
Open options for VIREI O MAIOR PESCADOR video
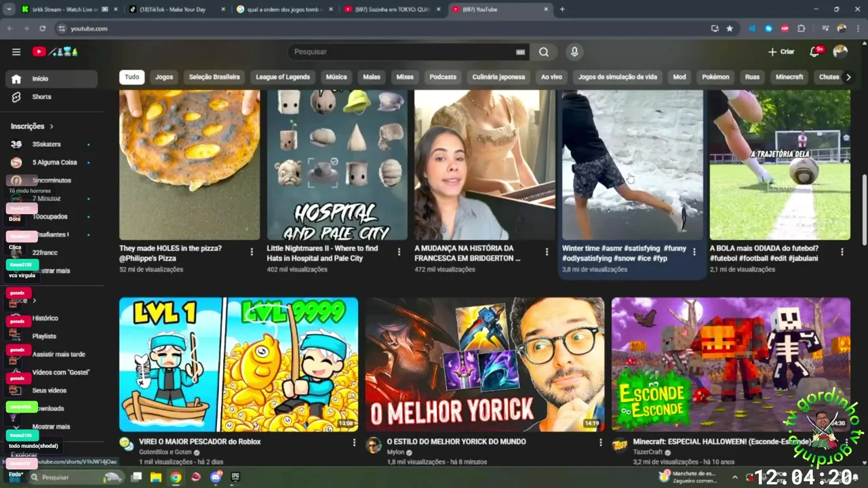click(354, 442)
